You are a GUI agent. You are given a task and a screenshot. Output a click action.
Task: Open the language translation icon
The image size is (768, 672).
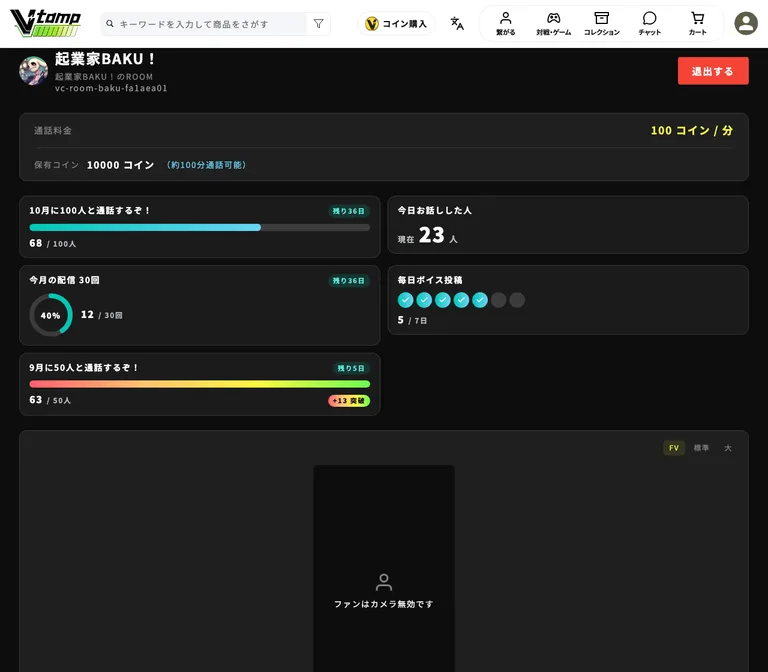pyautogui.click(x=457, y=24)
